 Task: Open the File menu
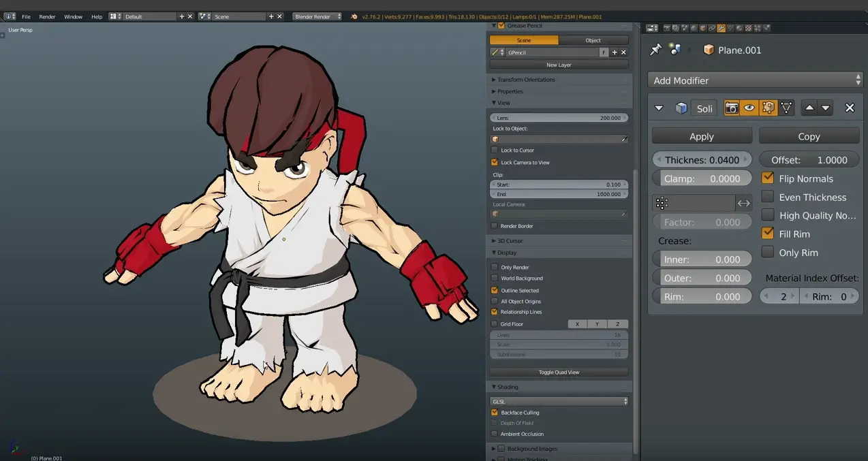pos(26,16)
